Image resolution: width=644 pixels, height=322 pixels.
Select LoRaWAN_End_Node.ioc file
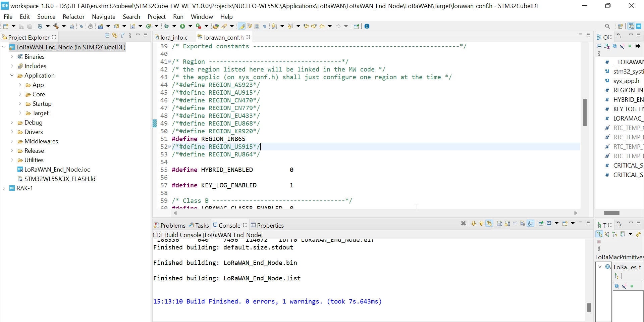click(54, 170)
